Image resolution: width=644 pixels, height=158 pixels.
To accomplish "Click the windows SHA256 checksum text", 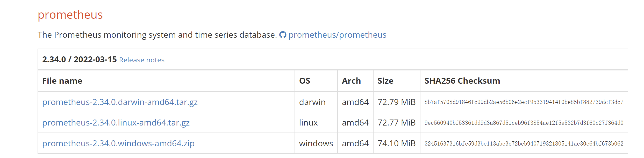I will tap(524, 143).
